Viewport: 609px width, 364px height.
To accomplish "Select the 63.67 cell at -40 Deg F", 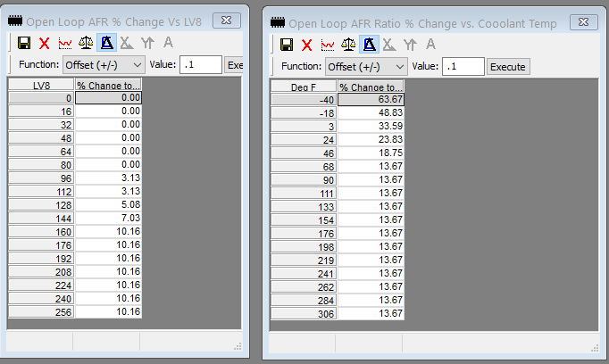I will pos(371,100).
